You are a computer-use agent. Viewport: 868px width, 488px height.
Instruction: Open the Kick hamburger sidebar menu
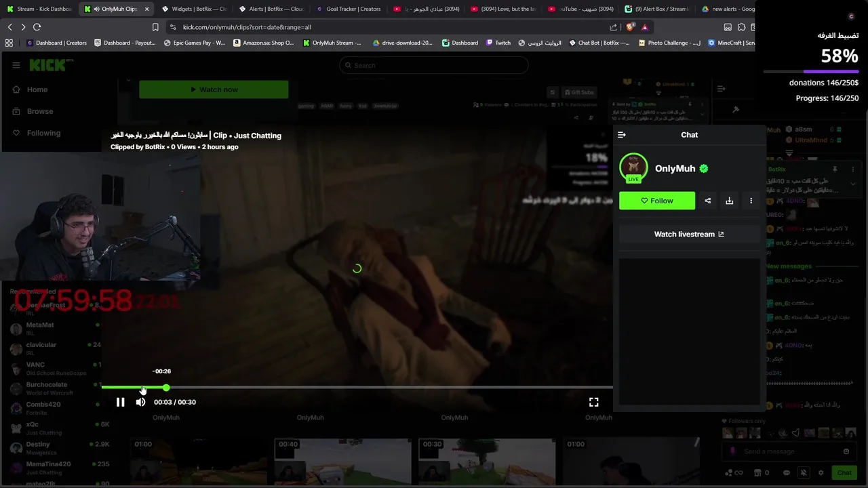coord(16,65)
